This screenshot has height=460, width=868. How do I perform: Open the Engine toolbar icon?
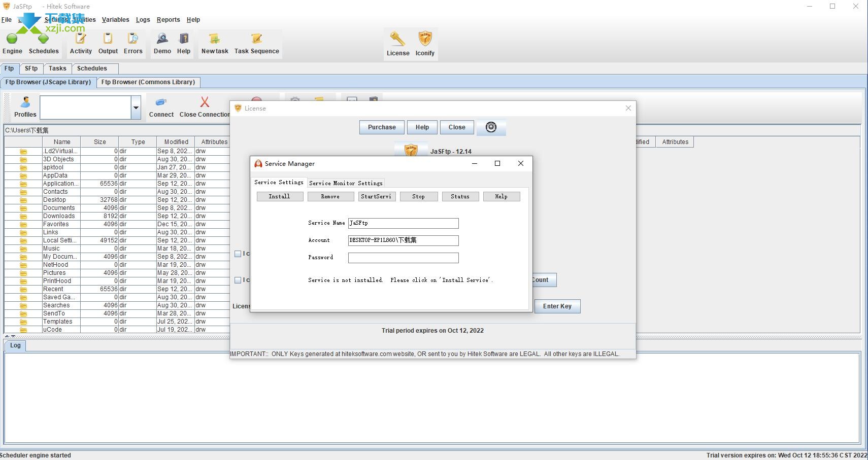(x=12, y=39)
